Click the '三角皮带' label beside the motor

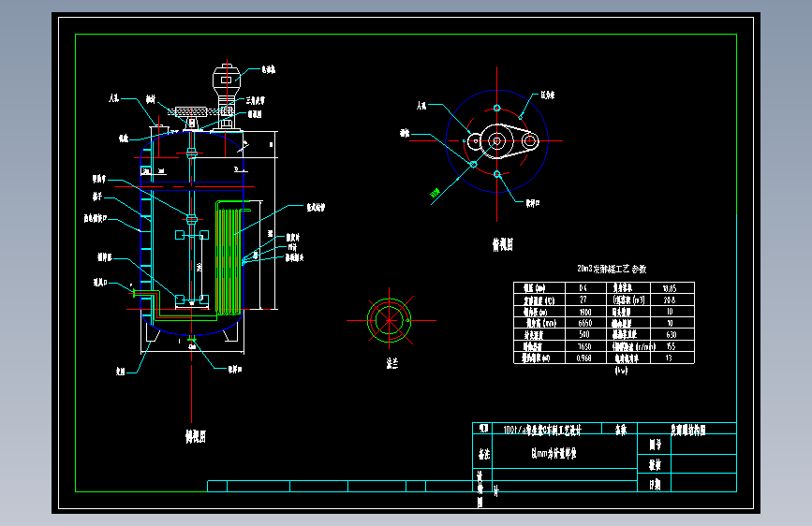click(x=256, y=100)
